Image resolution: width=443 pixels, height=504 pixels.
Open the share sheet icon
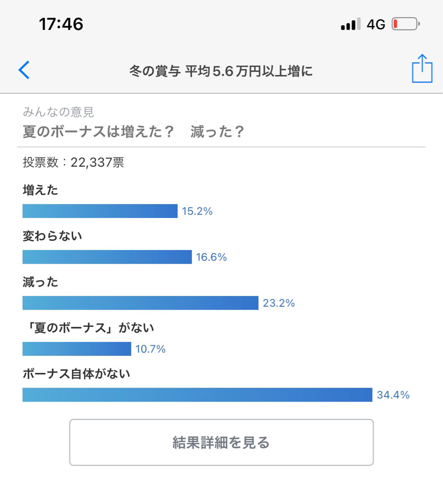[x=422, y=68]
